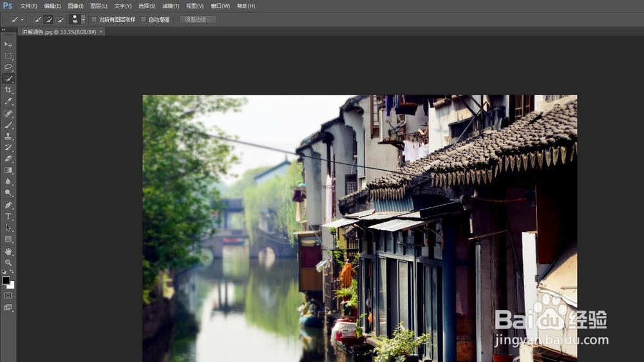
Task: Select the Clone Stamp tool
Action: pyautogui.click(x=8, y=136)
